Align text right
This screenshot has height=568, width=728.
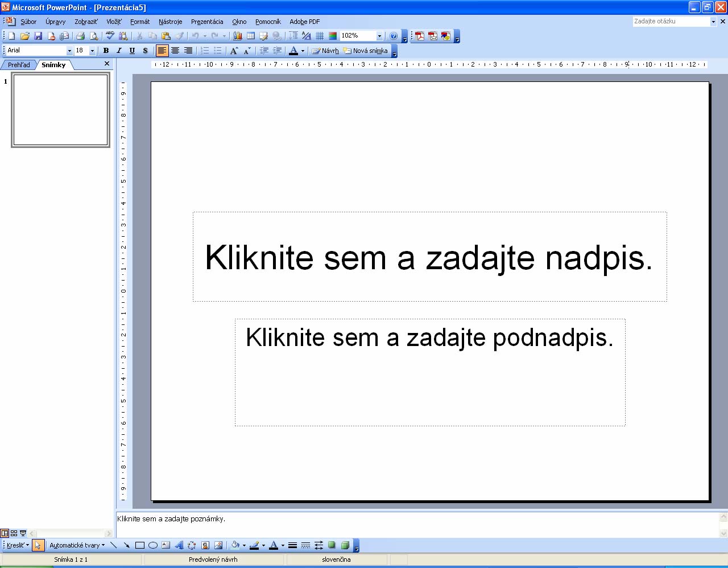point(188,51)
